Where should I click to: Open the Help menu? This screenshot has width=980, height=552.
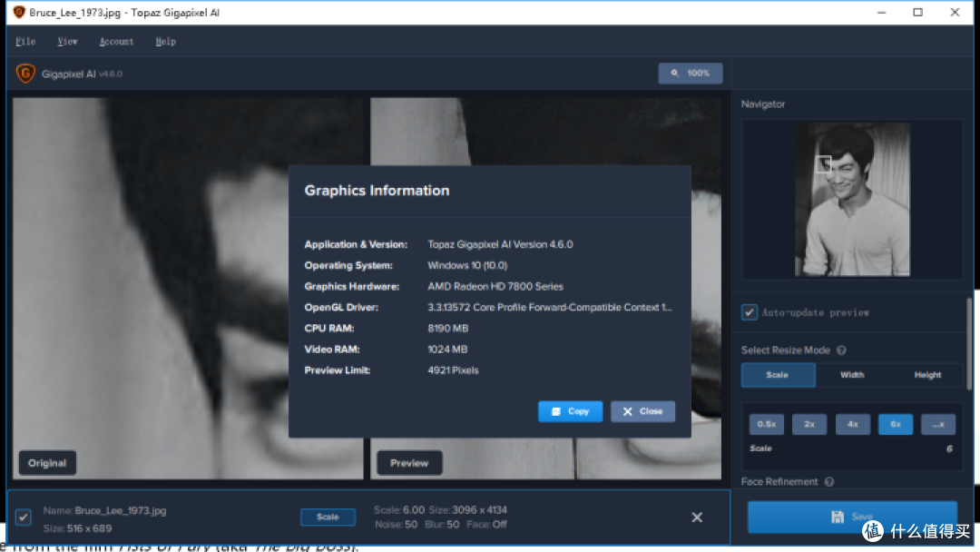tap(166, 41)
